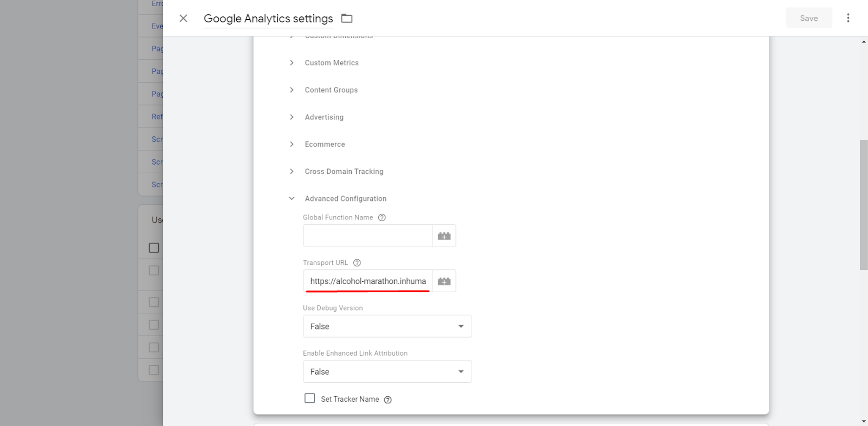
Task: Click the Save button
Action: click(809, 18)
